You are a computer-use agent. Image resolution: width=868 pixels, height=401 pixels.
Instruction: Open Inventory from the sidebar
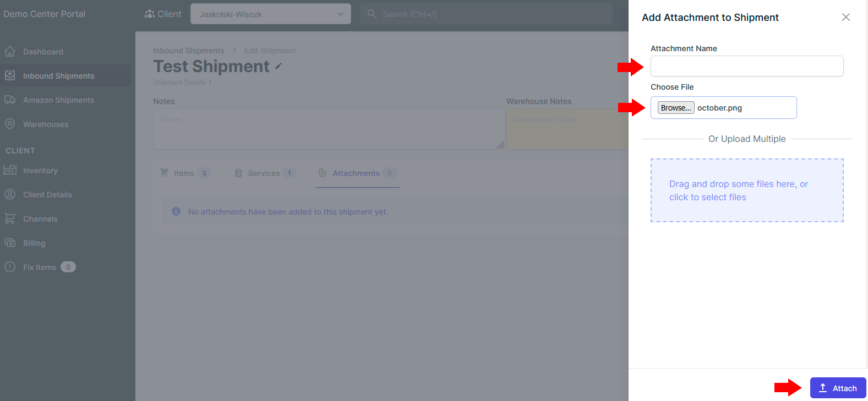tap(66, 171)
